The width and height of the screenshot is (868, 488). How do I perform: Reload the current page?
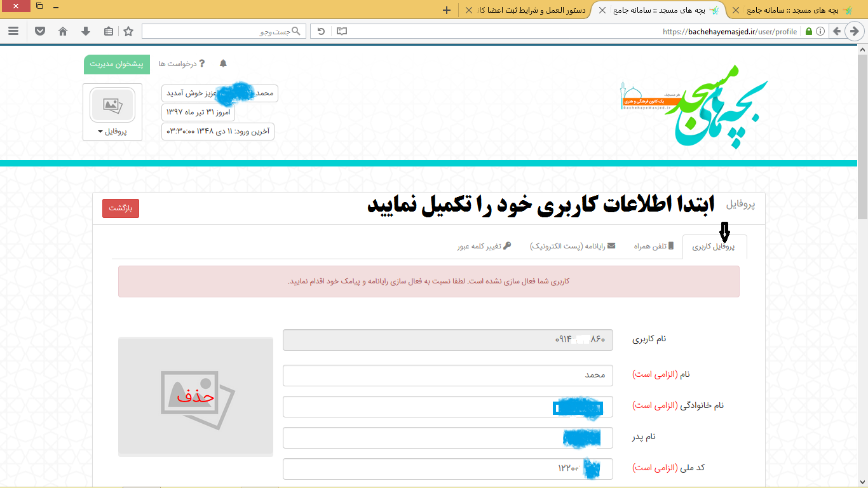[321, 31]
